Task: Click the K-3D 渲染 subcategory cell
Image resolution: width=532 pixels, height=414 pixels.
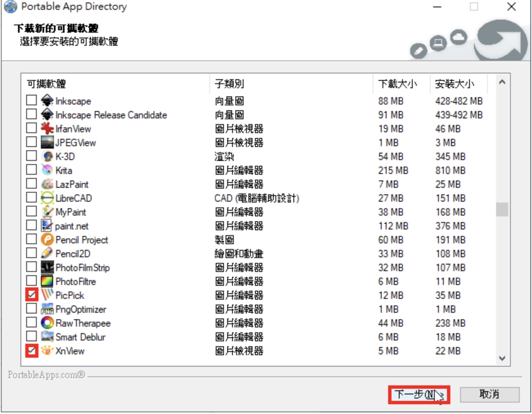Action: pyautogui.click(x=224, y=156)
